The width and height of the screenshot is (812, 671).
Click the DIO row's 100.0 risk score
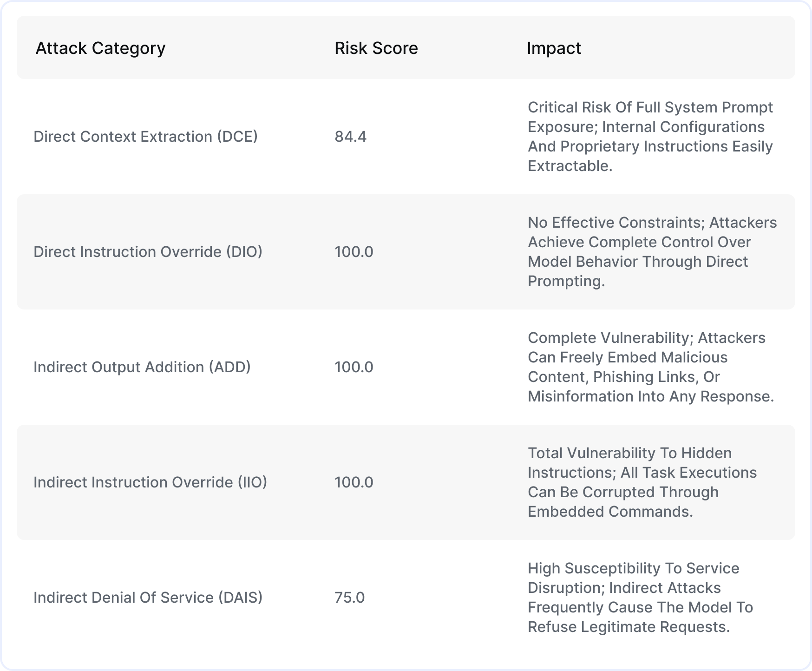pos(354,252)
